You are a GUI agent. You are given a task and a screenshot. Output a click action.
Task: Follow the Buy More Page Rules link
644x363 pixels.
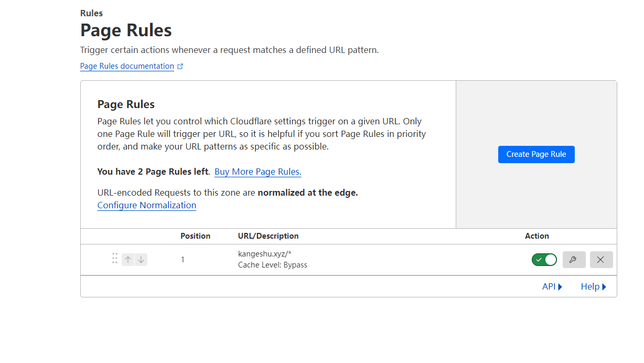coord(257,172)
